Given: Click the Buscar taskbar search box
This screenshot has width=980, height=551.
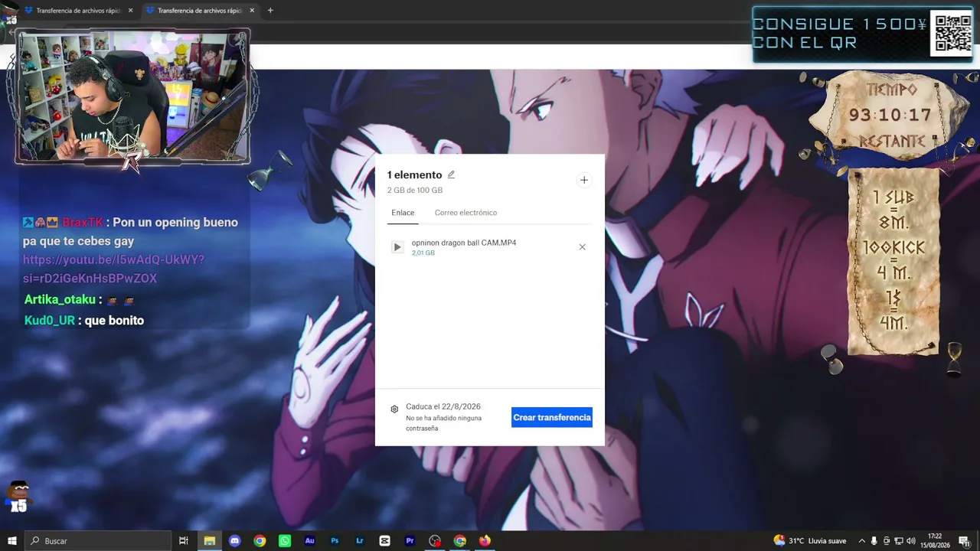Looking at the screenshot, I should (x=98, y=541).
